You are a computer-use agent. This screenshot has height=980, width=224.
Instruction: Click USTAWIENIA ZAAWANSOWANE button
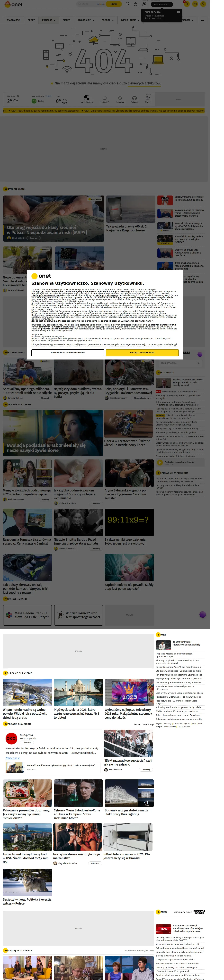(68, 352)
